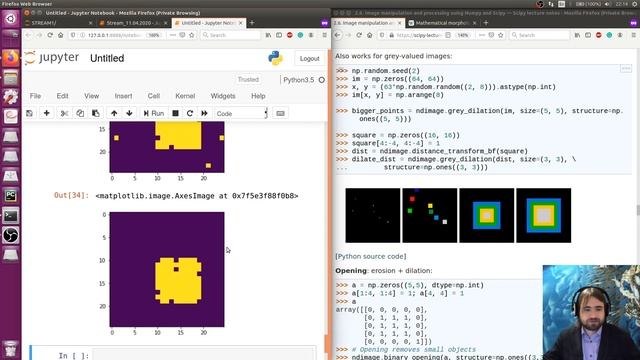Bookmark scipy page with star icon
640x360 pixels.
pos(500,35)
